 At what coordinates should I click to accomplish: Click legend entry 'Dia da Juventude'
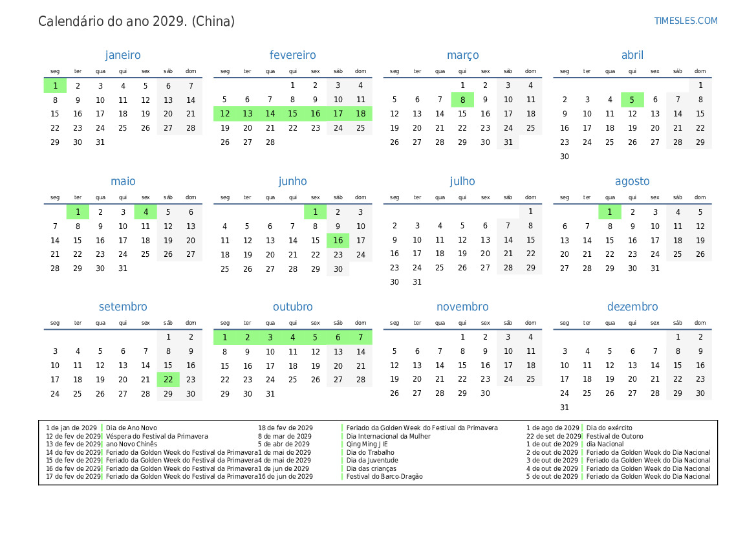coord(373,460)
